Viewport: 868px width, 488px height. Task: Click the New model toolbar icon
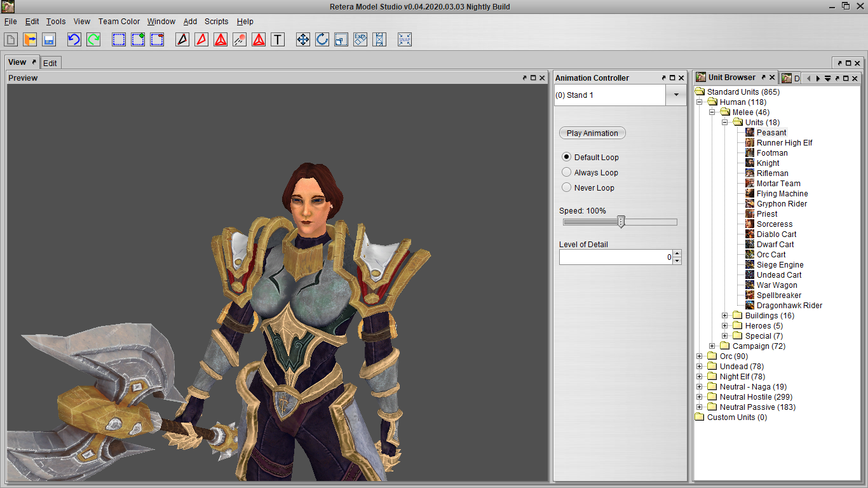(11, 39)
